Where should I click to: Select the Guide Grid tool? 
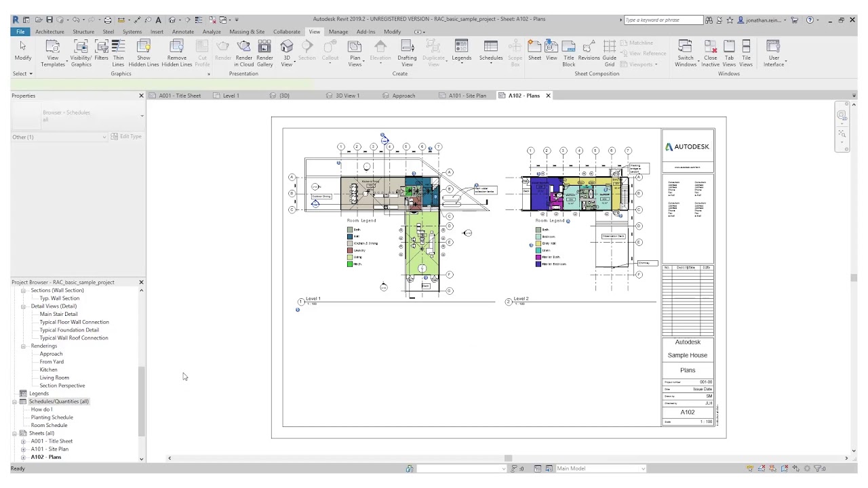tap(610, 53)
